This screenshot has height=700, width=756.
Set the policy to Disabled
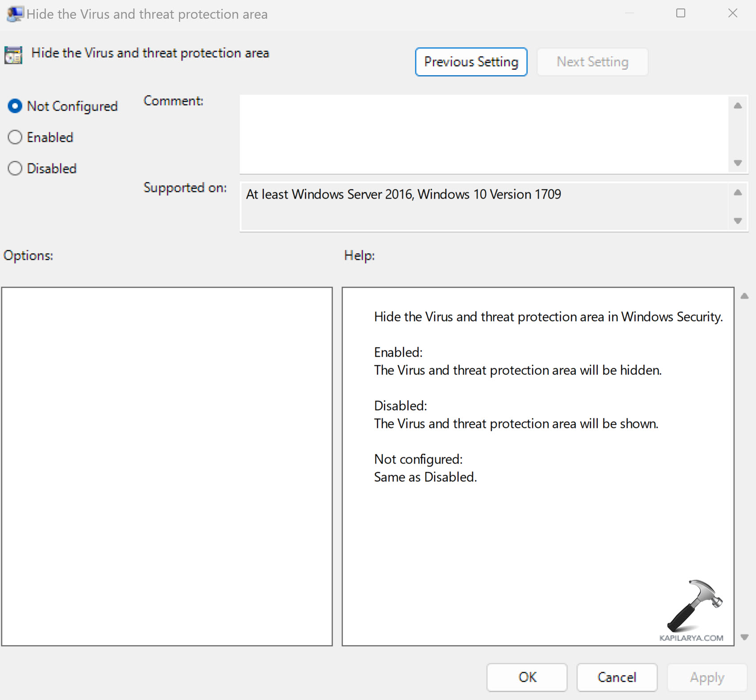click(15, 168)
